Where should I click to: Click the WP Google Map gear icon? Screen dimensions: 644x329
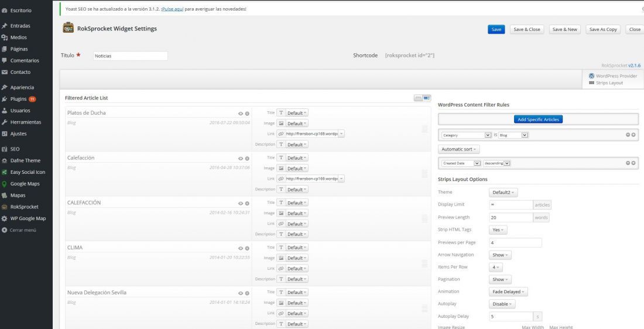[5, 218]
